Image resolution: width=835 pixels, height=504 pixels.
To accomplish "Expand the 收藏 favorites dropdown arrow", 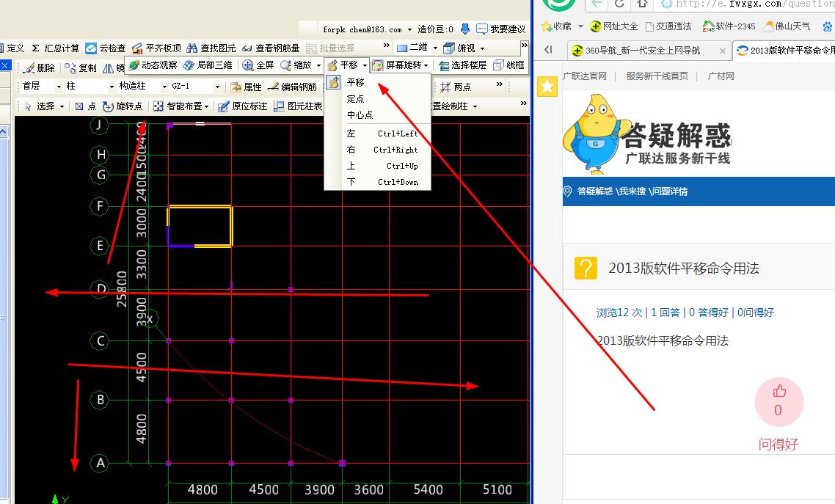I will click(580, 26).
